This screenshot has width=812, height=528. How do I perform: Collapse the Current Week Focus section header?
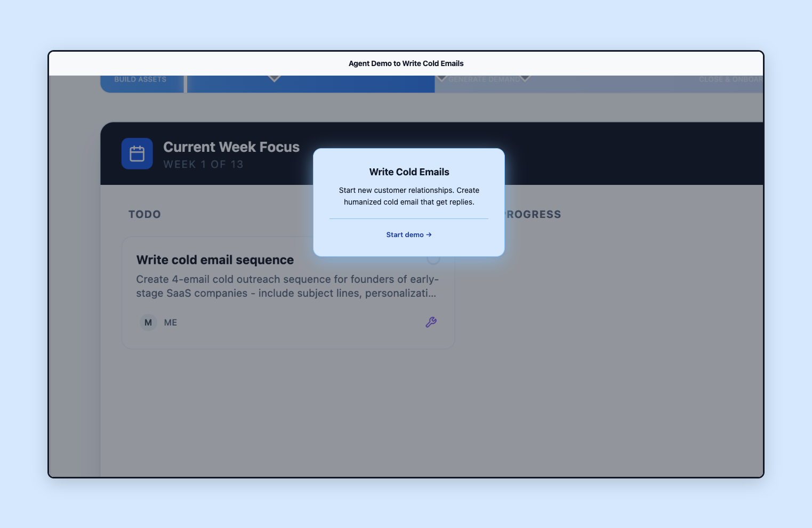pyautogui.click(x=231, y=147)
